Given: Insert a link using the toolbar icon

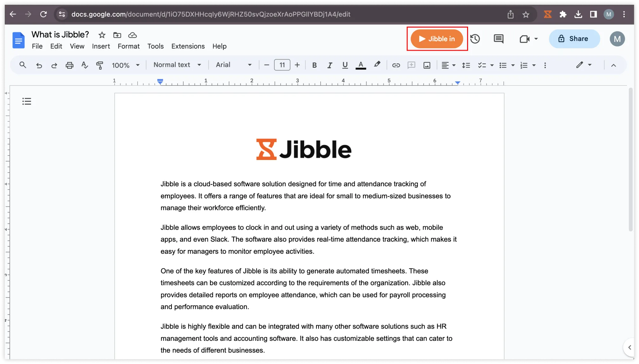Looking at the screenshot, I should coord(396,65).
